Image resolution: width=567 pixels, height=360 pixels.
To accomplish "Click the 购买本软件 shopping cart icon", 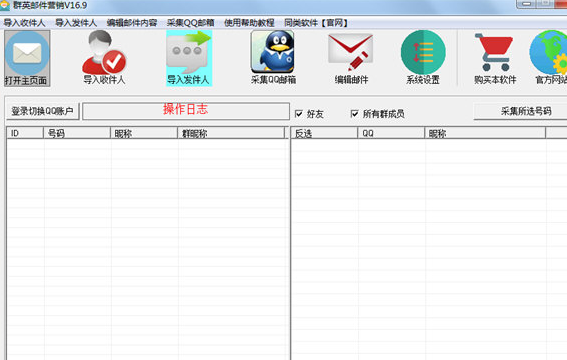I will tap(495, 58).
